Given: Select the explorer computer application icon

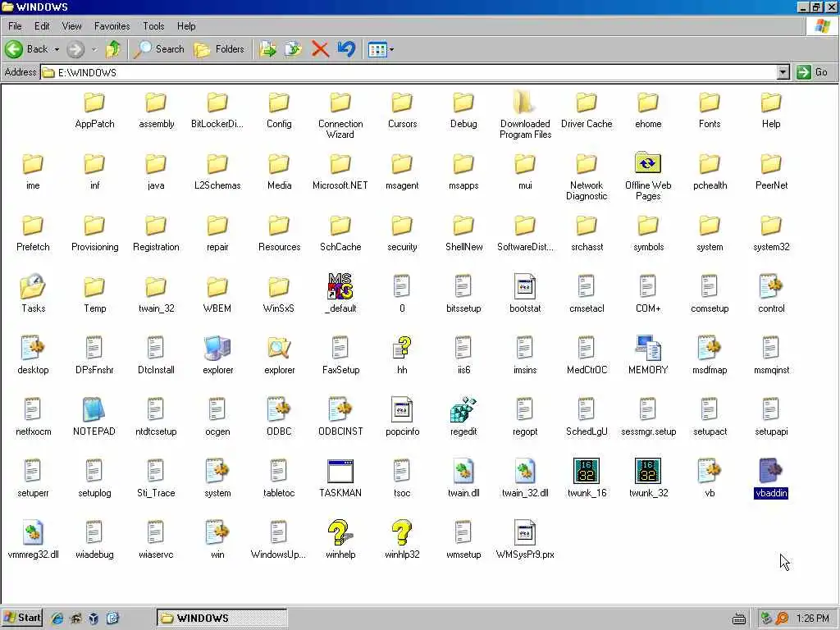Looking at the screenshot, I should pyautogui.click(x=217, y=348).
